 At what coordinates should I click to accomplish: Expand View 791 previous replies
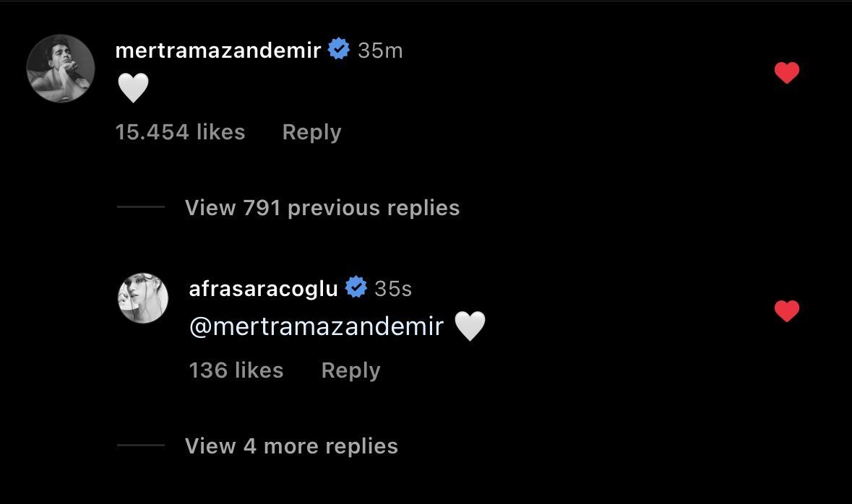coord(322,208)
